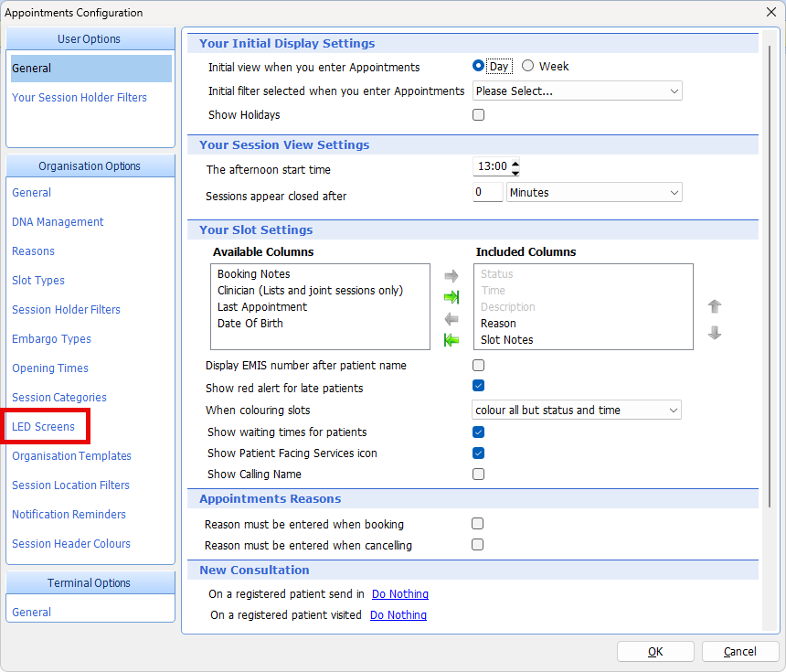Click green remove-all-columns arrow icon
The height and width of the screenshot is (672, 786).
(x=451, y=341)
